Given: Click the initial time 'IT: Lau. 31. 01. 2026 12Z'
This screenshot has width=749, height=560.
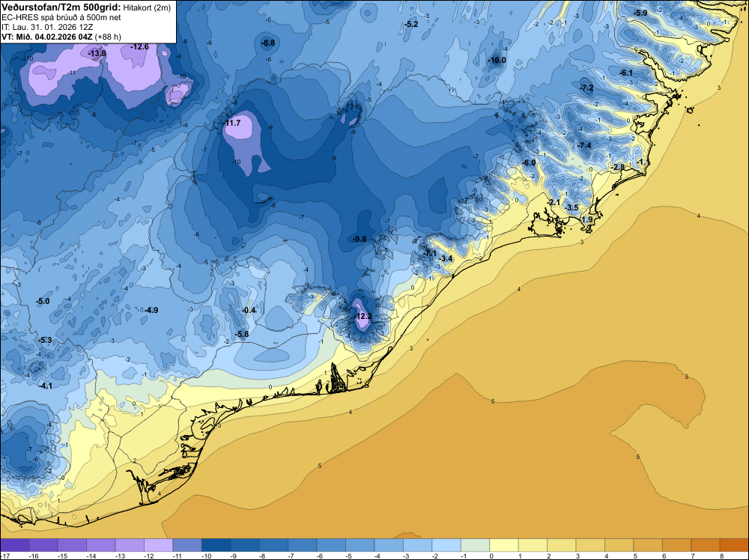Looking at the screenshot, I should click(x=48, y=27).
